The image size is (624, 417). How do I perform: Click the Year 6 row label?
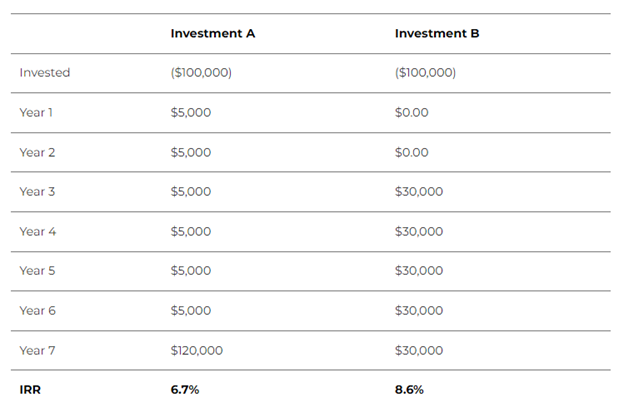37,311
